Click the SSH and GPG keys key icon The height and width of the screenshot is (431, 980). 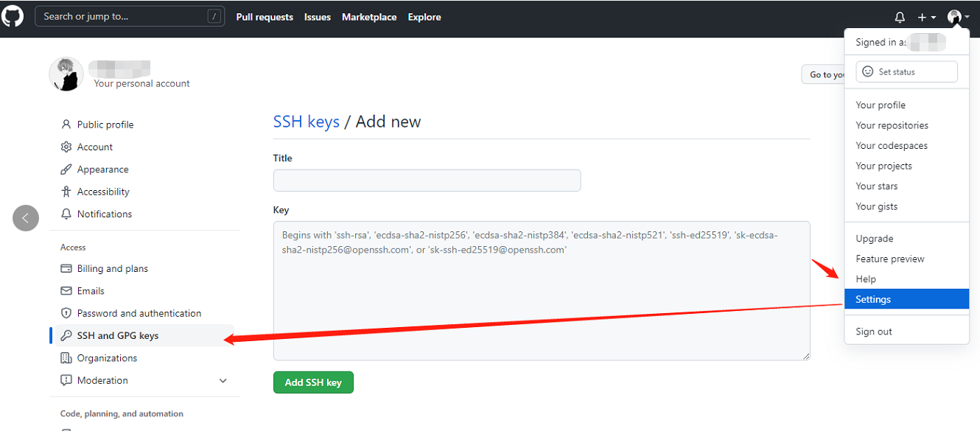click(x=66, y=335)
